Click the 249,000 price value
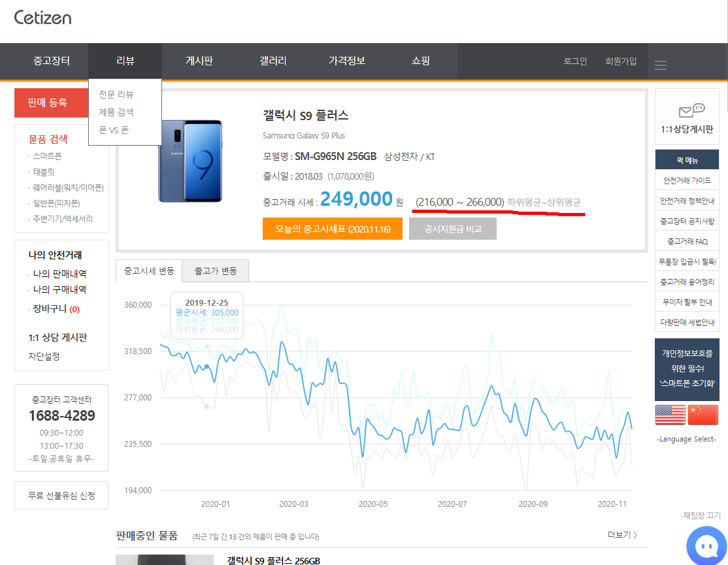 (x=356, y=199)
